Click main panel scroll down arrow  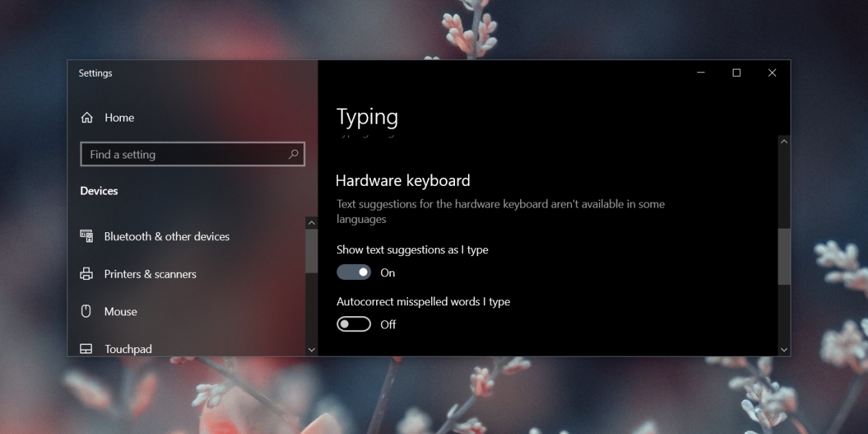click(784, 349)
